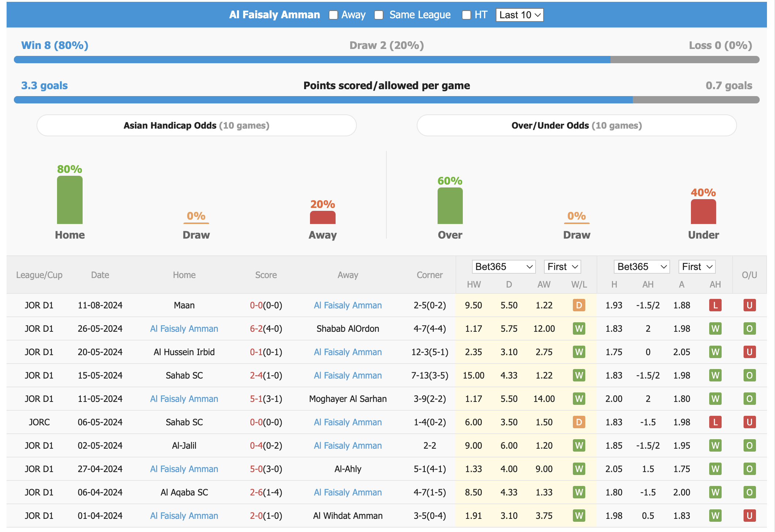Open Al Faisaly Amman link in Al Hussein Irbid row
775x532 pixels.
click(x=348, y=352)
